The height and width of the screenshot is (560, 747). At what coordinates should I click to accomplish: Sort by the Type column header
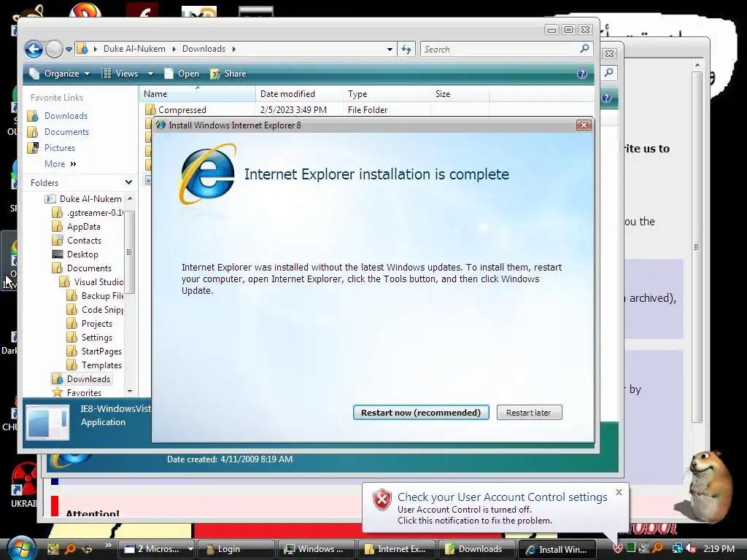pos(387,94)
